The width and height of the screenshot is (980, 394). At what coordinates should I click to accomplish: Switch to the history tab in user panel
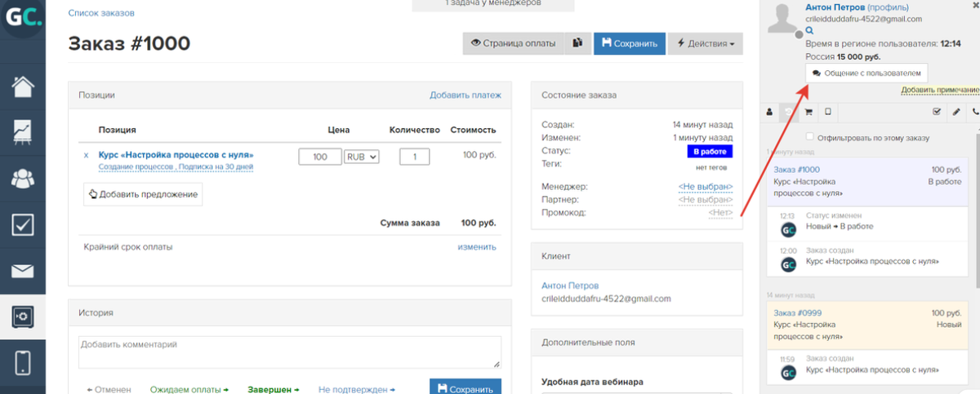788,112
